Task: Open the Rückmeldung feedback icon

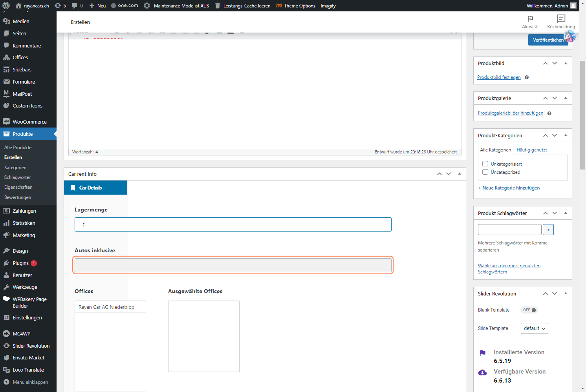Action: (561, 18)
